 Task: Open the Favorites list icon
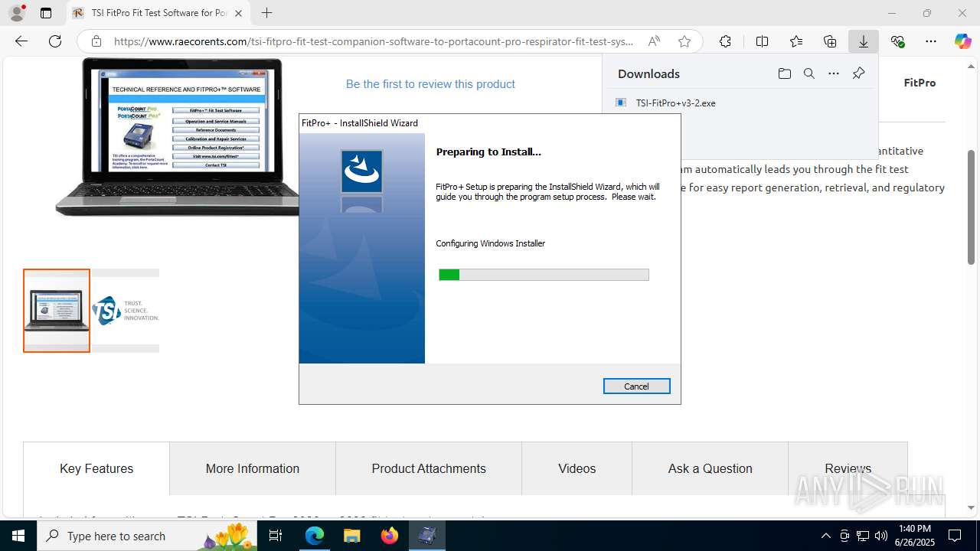click(796, 41)
